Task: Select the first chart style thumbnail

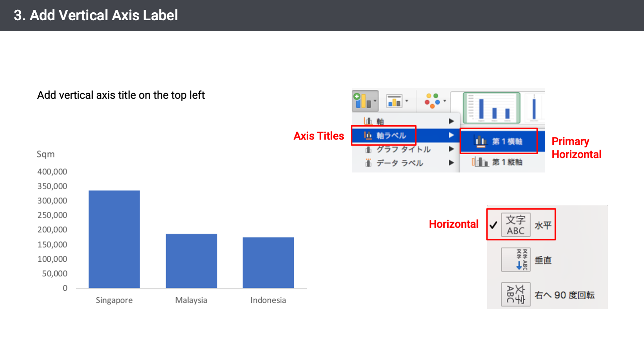Action: click(x=492, y=108)
